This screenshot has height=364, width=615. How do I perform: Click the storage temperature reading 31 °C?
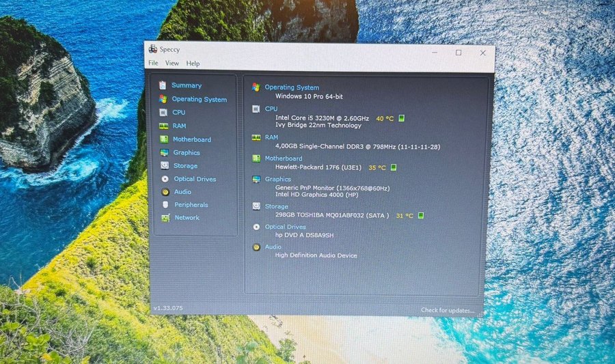pyautogui.click(x=405, y=216)
